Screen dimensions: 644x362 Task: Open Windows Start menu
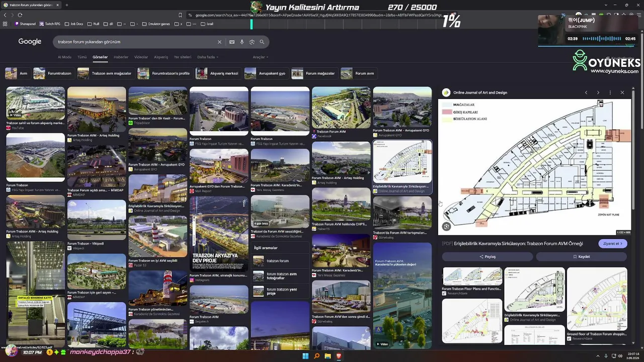(305, 356)
